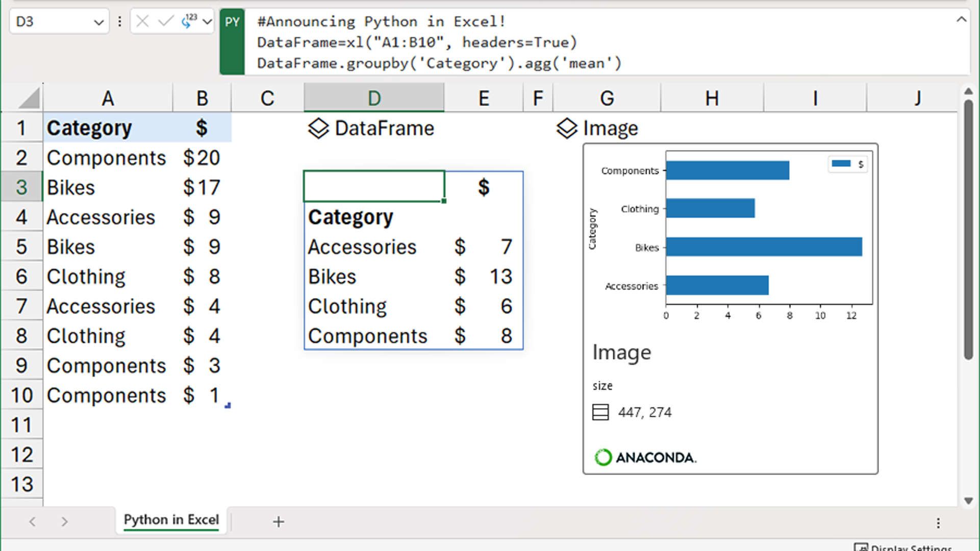The image size is (980, 551).
Task: Click the refresh/recalculate circular arrow icon
Action: point(188,21)
